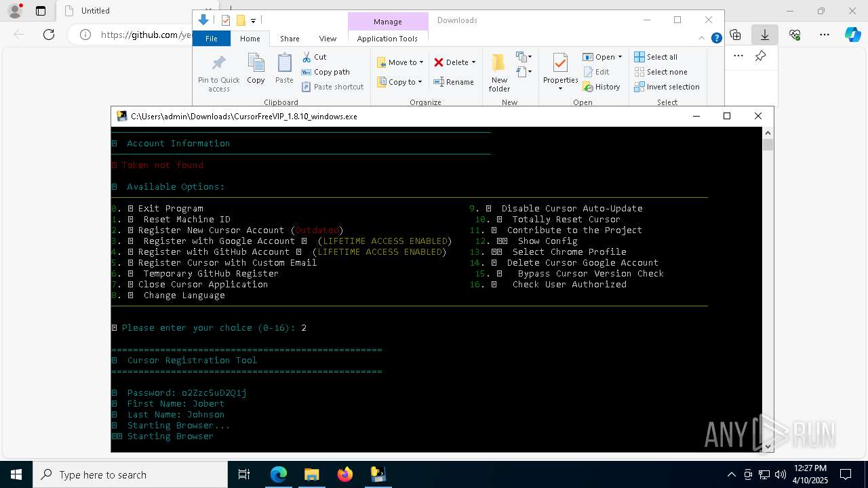Viewport: 868px width, 488px height.
Task: Open Edge profile icon
Action: coord(14,11)
